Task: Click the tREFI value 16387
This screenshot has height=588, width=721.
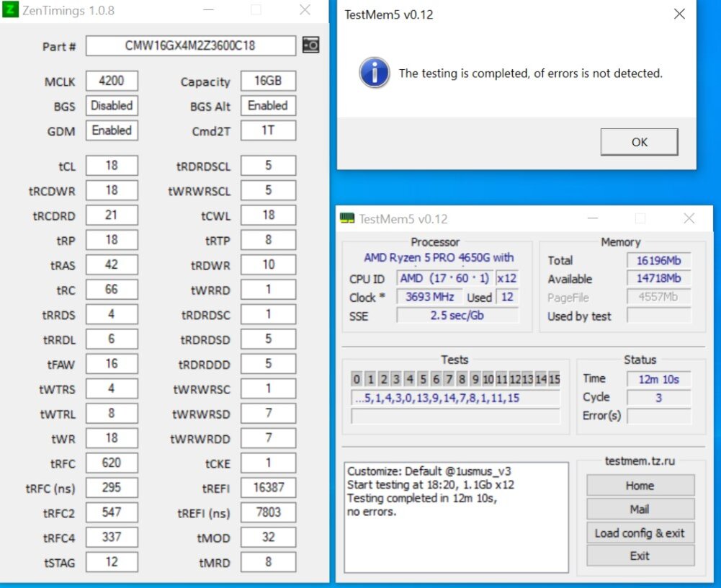Action: (x=268, y=488)
